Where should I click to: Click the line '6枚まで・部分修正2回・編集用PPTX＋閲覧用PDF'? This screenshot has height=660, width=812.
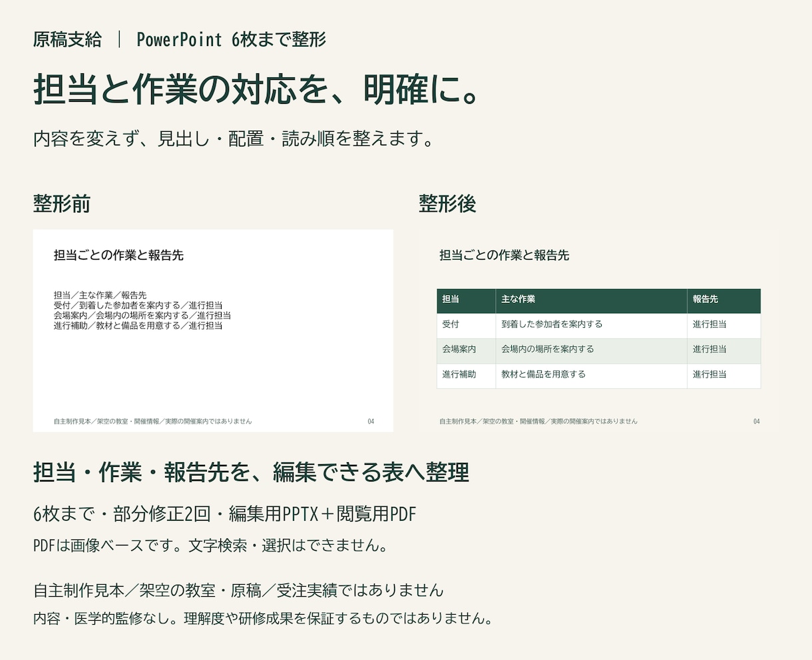[x=224, y=514]
